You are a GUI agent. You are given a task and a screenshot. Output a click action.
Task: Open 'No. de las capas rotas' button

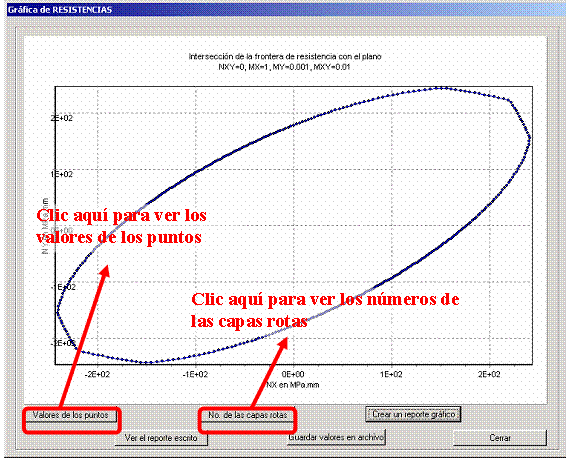tap(248, 415)
